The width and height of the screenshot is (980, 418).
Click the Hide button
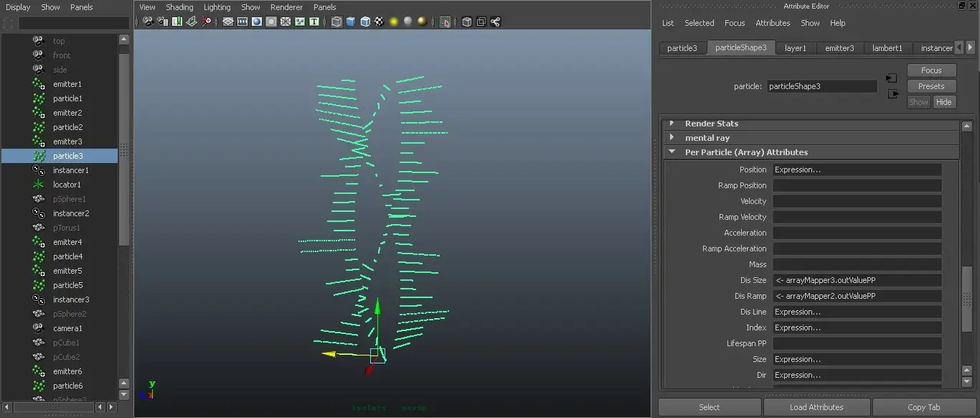coord(943,102)
